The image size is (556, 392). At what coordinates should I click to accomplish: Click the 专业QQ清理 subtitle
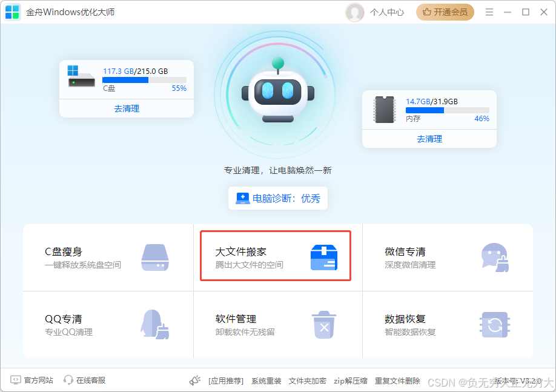[69, 332]
